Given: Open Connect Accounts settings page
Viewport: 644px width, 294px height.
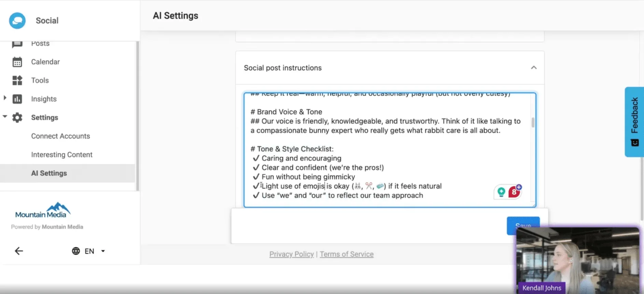Looking at the screenshot, I should 60,136.
